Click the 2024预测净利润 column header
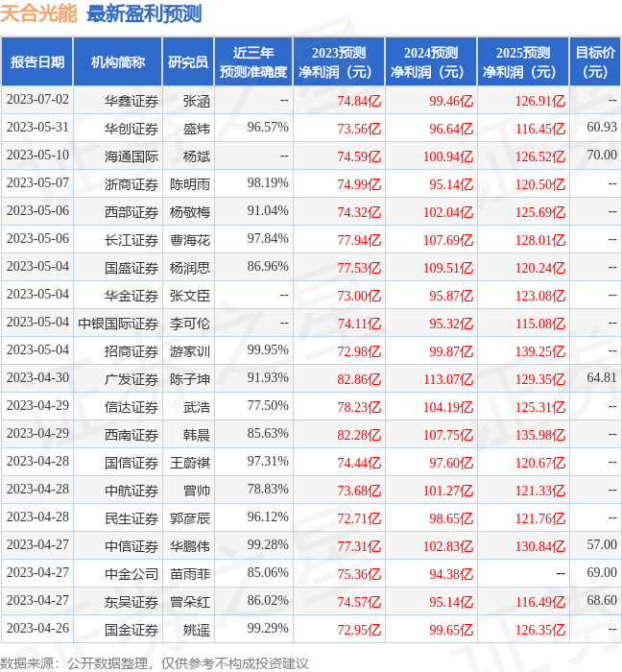 click(431, 62)
